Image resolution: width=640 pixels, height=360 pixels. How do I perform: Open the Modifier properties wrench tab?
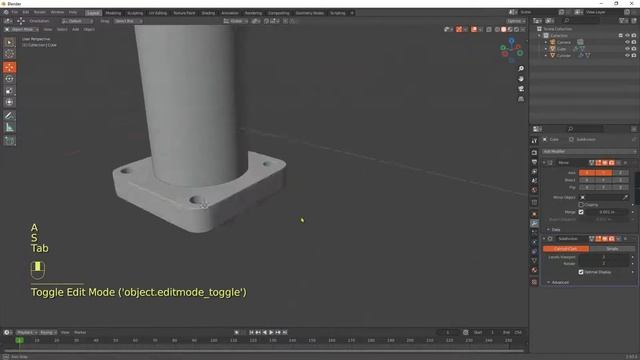[534, 223]
